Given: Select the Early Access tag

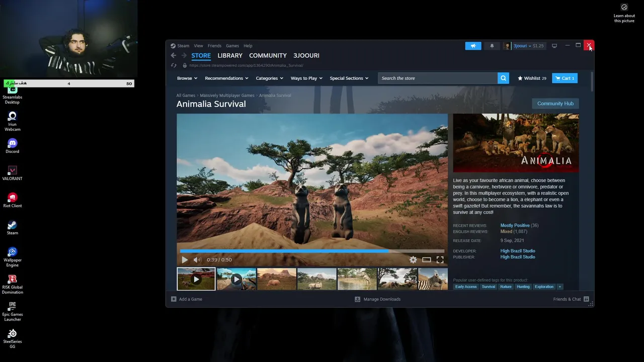Looking at the screenshot, I should pyautogui.click(x=466, y=287).
